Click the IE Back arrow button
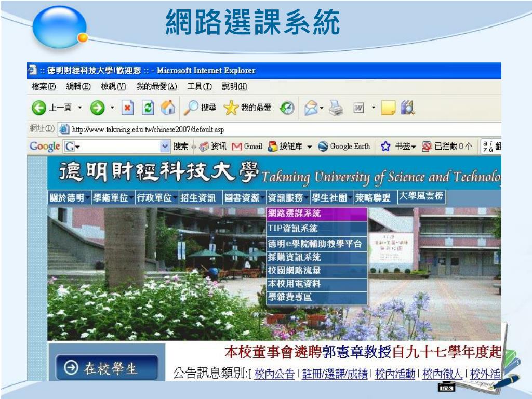Viewport: 532px width, 399px height. [39, 108]
